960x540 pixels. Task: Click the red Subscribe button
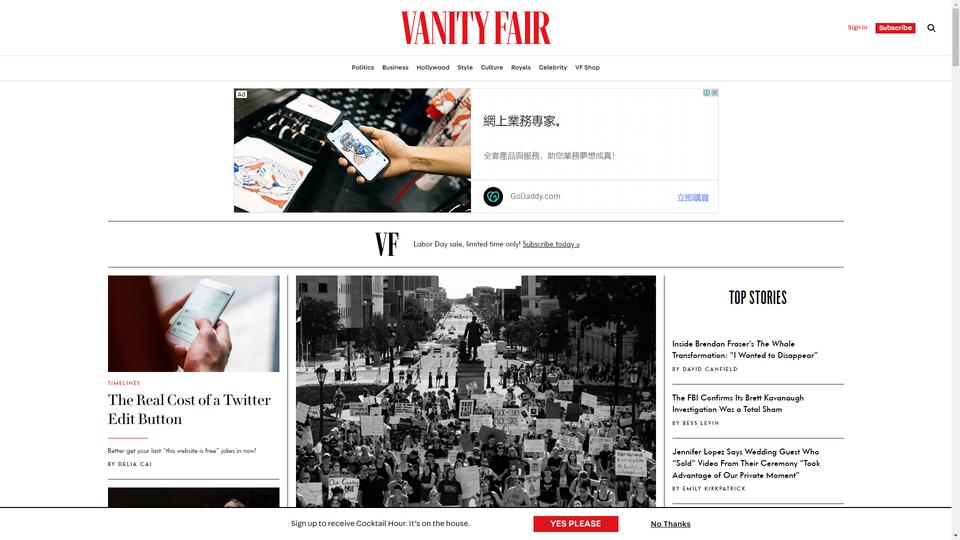[x=895, y=28]
